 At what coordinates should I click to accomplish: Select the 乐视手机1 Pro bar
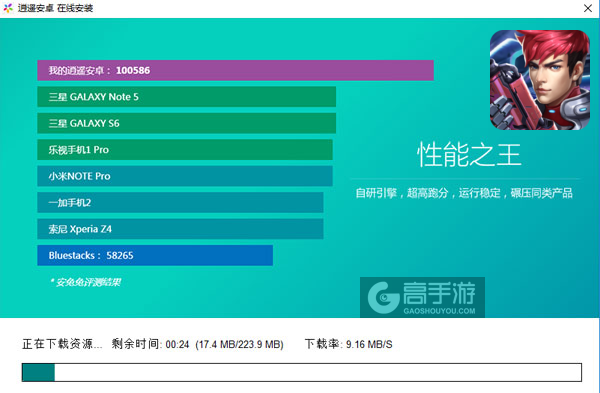[x=185, y=150]
